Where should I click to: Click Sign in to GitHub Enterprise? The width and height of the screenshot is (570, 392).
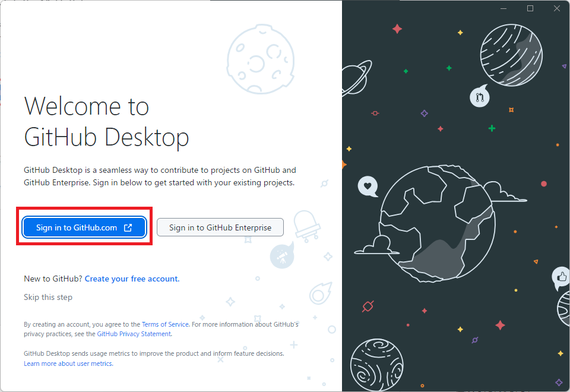tap(220, 227)
